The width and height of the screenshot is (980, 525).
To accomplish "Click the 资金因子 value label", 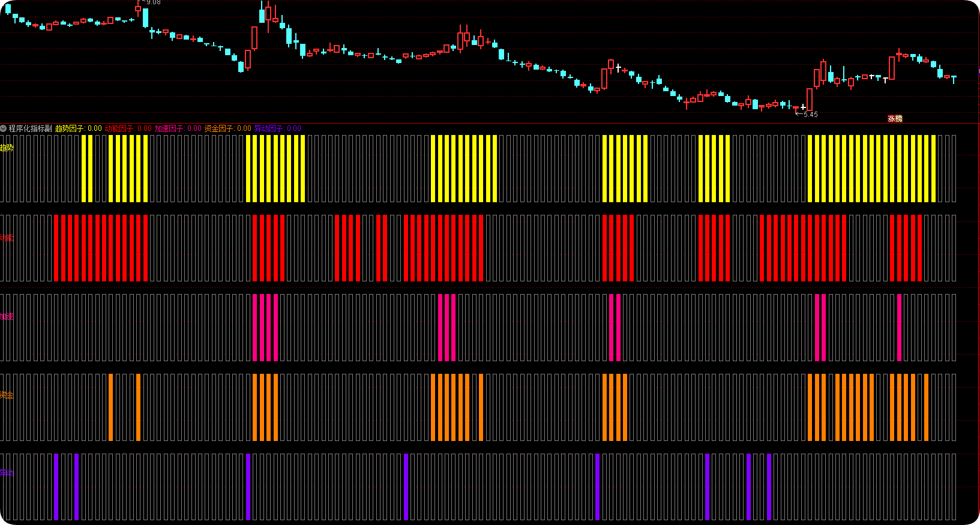I will [228, 128].
